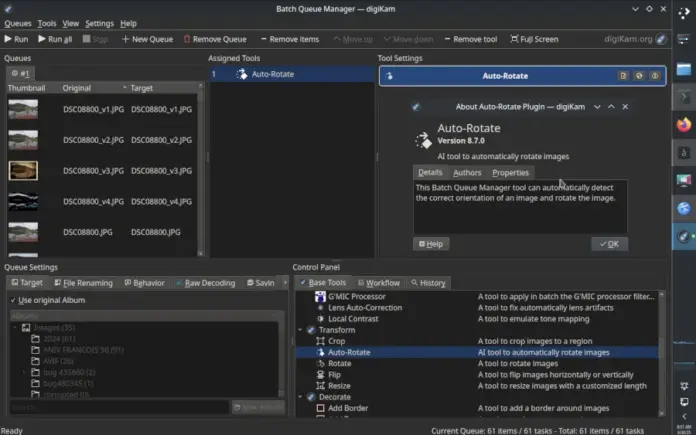Collapse the Decorate tool group

tap(301, 397)
